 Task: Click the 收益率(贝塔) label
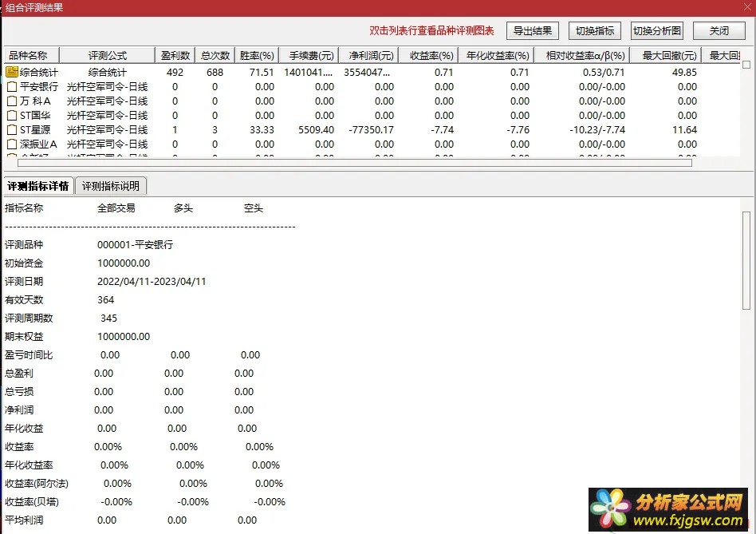click(32, 502)
